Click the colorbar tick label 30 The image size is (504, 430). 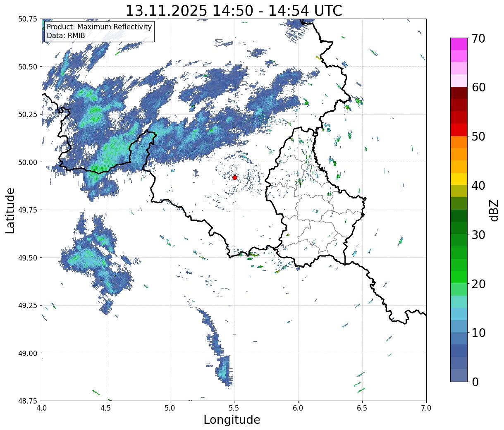coord(478,234)
